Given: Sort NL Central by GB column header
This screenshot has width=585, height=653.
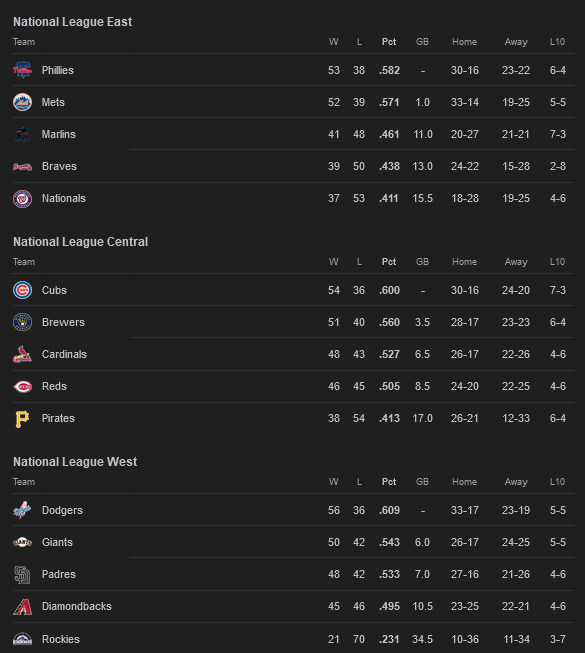Looking at the screenshot, I should pyautogui.click(x=422, y=262).
